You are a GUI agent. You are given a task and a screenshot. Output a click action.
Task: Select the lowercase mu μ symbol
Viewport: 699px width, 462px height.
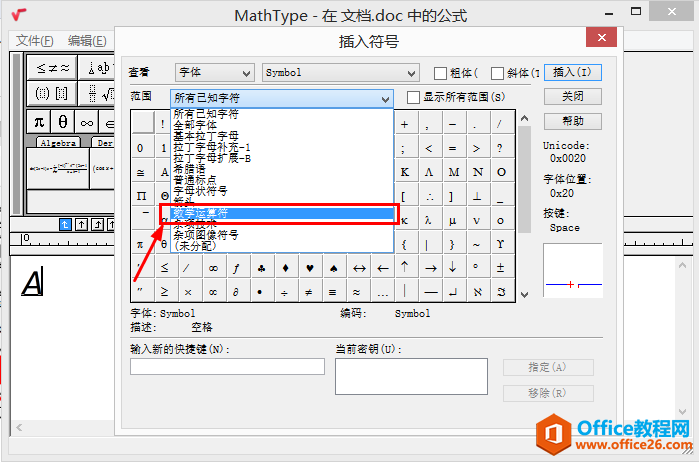pyautogui.click(x=452, y=221)
